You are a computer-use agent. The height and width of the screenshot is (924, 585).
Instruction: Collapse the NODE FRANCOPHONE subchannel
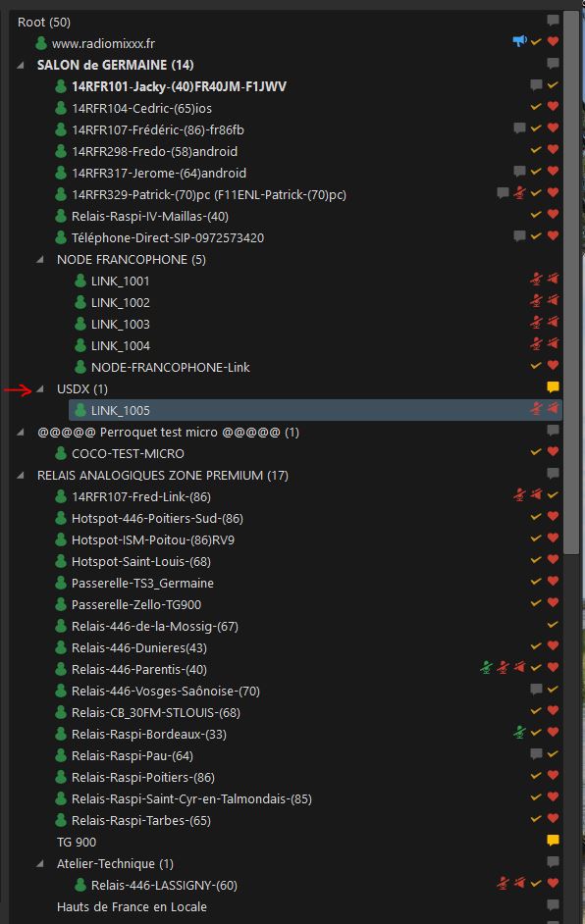pos(40,259)
